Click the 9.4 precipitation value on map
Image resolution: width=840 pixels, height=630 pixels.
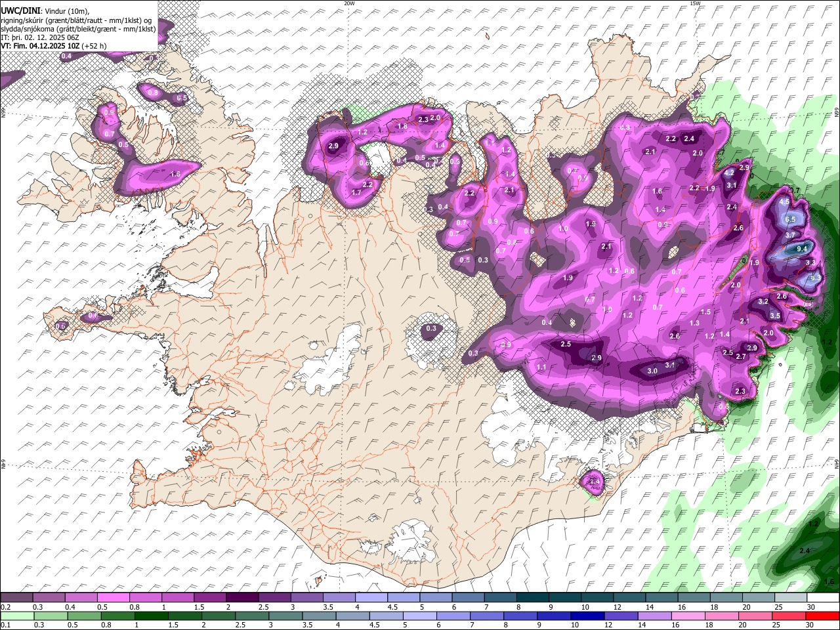click(802, 249)
